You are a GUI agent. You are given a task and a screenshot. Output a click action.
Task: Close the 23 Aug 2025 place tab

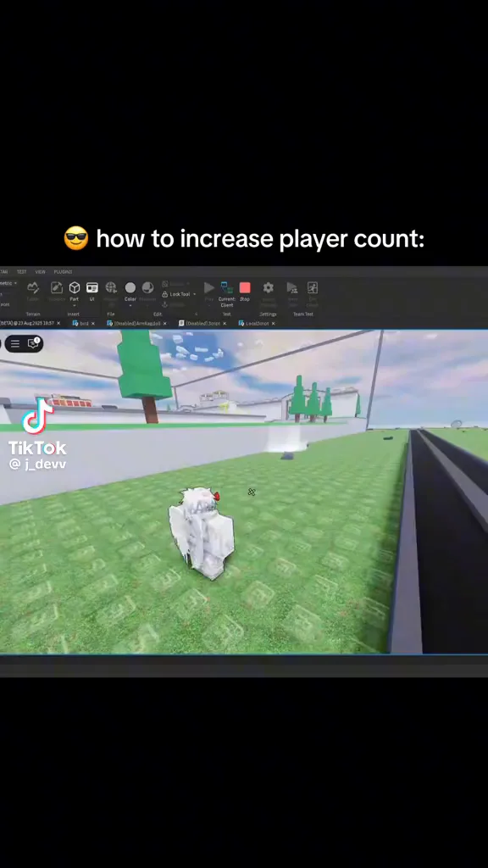click(x=58, y=323)
